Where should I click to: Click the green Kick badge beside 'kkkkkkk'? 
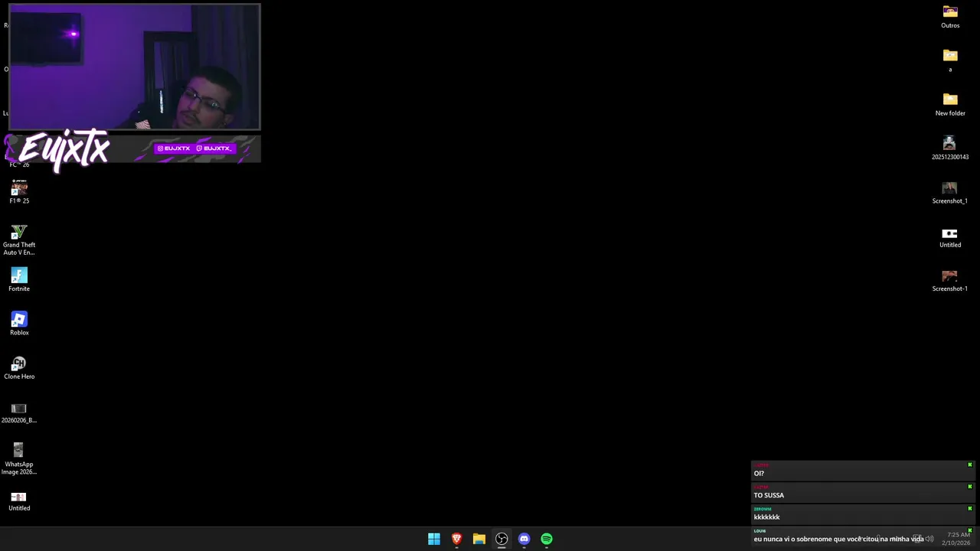[x=969, y=509]
